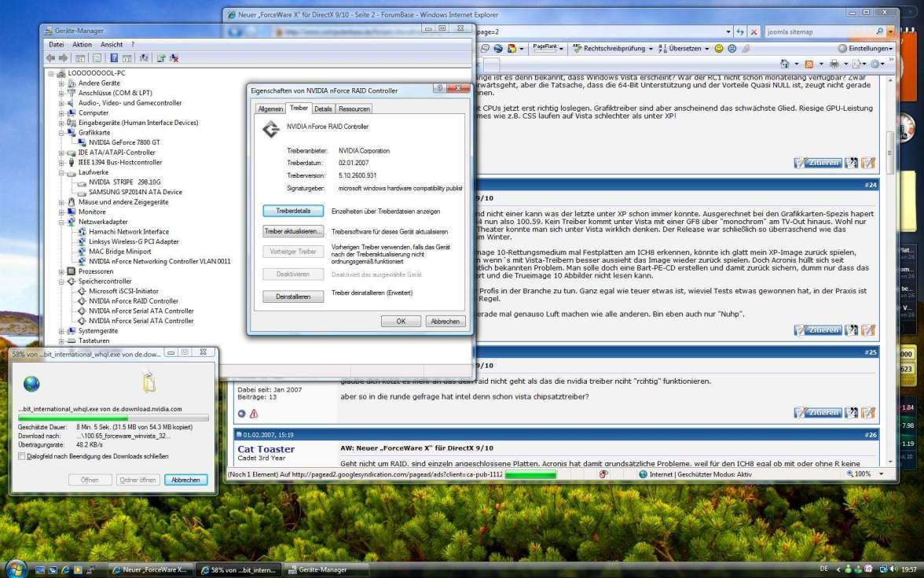Click Tools gear icon in IE command bar

(875, 64)
